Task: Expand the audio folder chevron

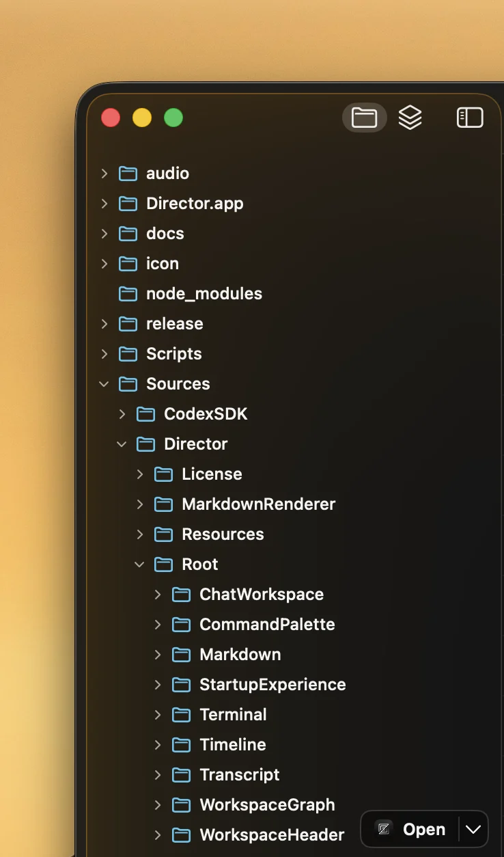Action: click(104, 174)
